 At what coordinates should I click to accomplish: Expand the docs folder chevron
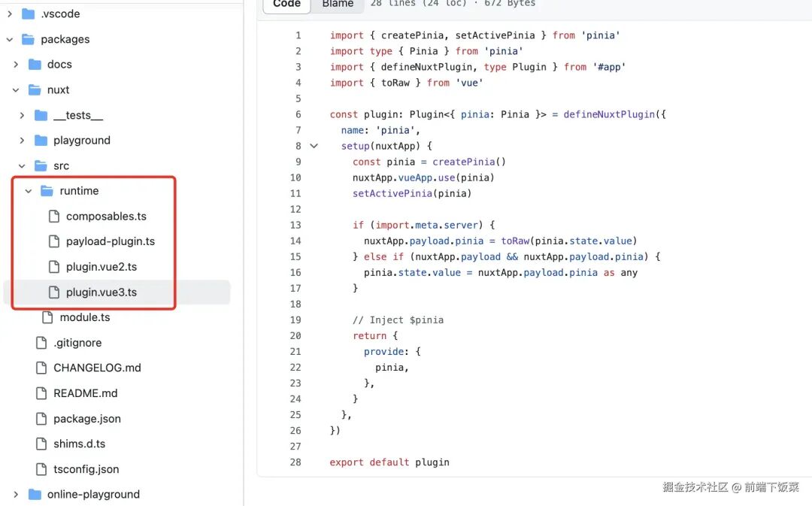tap(16, 65)
